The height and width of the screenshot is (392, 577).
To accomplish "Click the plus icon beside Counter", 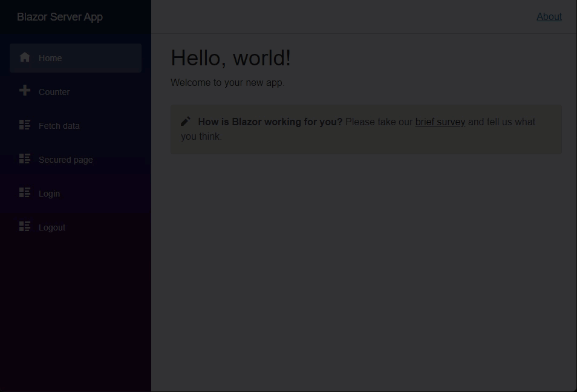I will tap(25, 90).
